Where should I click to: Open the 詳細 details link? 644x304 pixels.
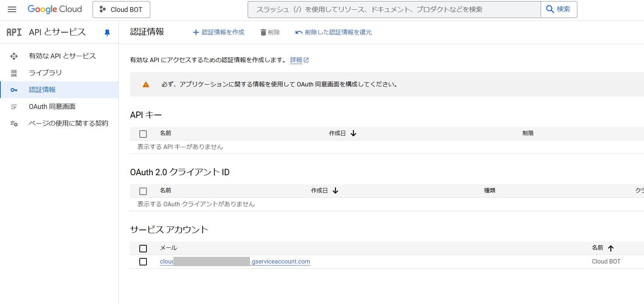(296, 60)
